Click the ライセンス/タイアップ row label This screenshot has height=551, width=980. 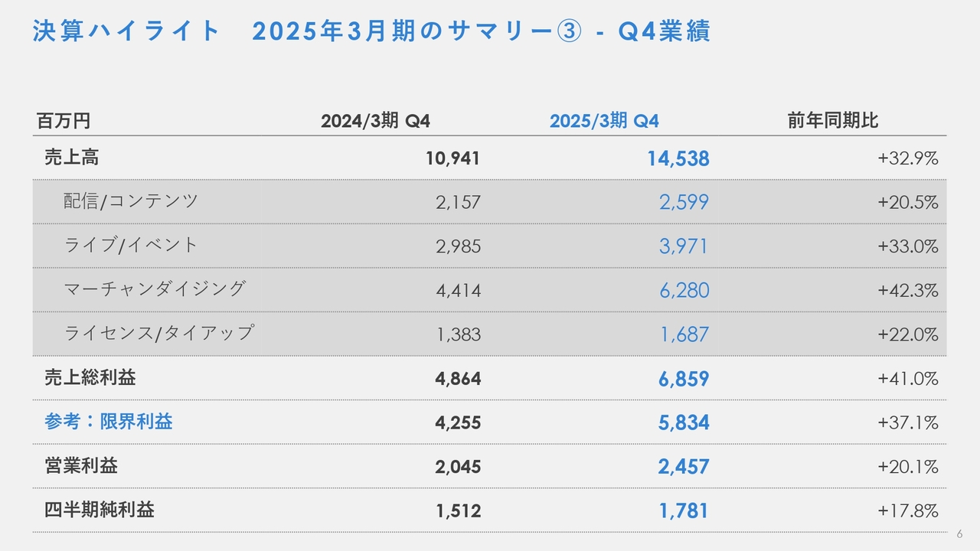[158, 333]
